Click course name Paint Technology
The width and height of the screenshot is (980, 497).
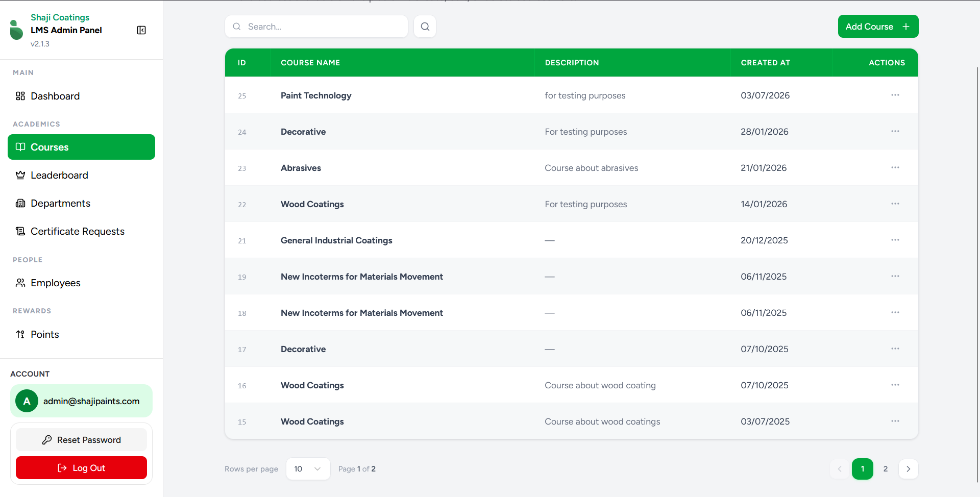coord(316,95)
